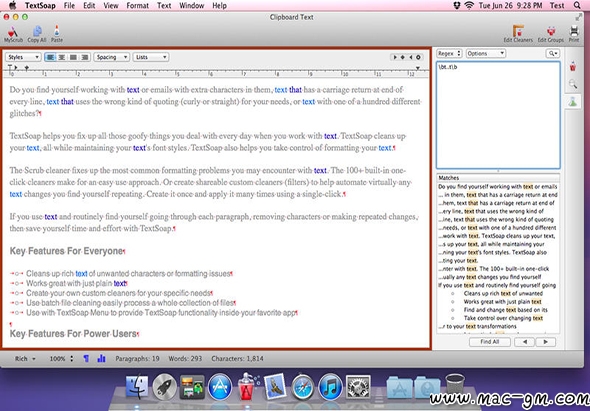
Task: Open the search Options dropdown
Action: [485, 53]
